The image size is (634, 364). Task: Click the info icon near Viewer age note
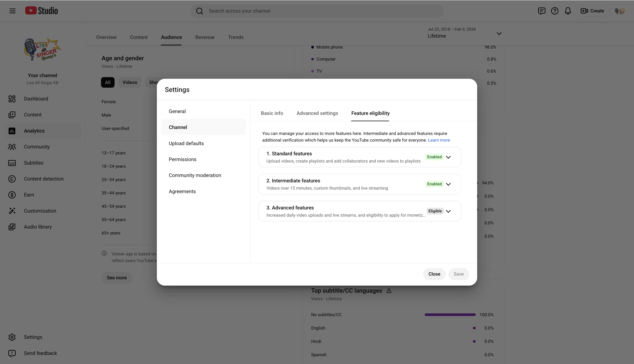coord(104,254)
